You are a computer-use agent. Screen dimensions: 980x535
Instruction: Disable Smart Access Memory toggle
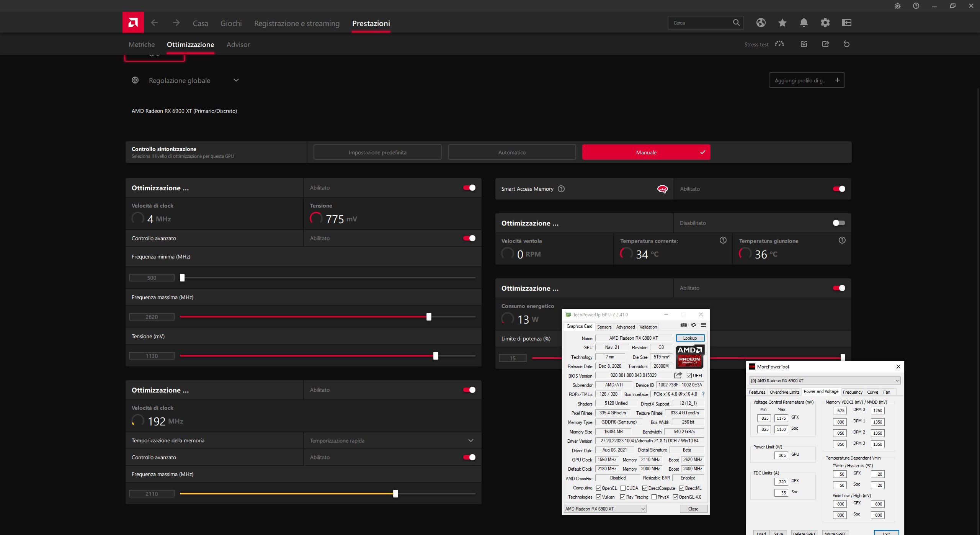pos(839,189)
